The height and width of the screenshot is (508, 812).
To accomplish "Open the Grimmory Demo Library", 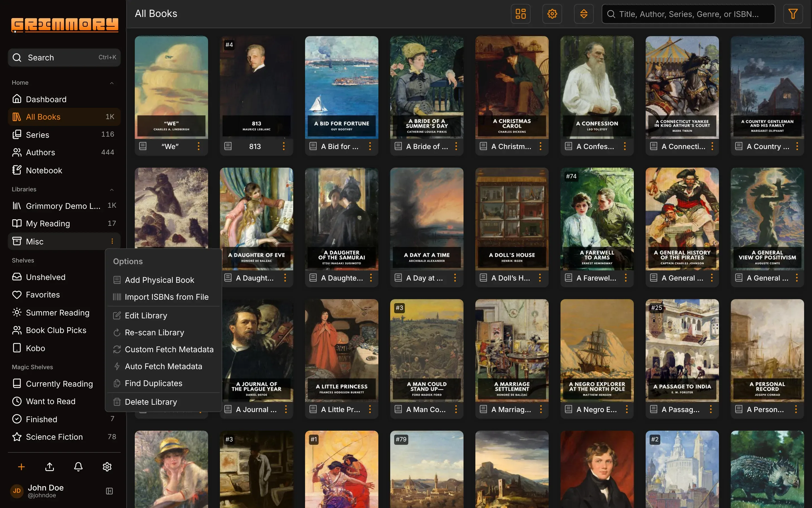I will [64, 206].
